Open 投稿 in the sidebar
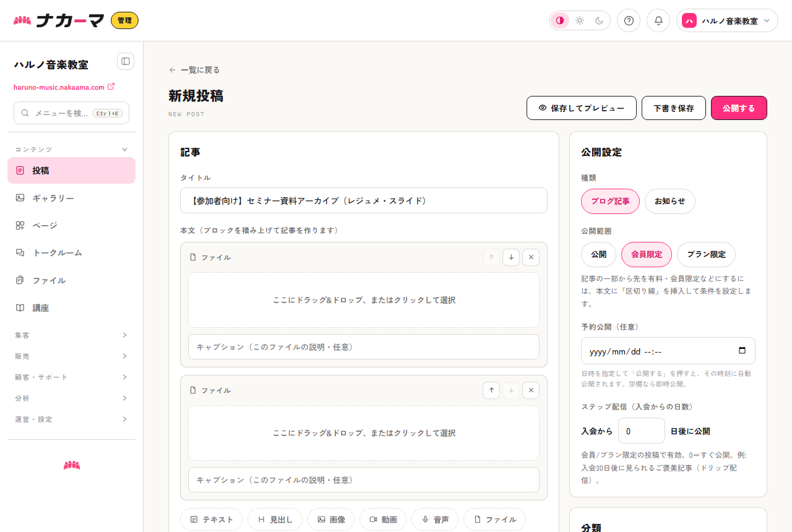Viewport: 792px width, 532px height. coord(71,170)
